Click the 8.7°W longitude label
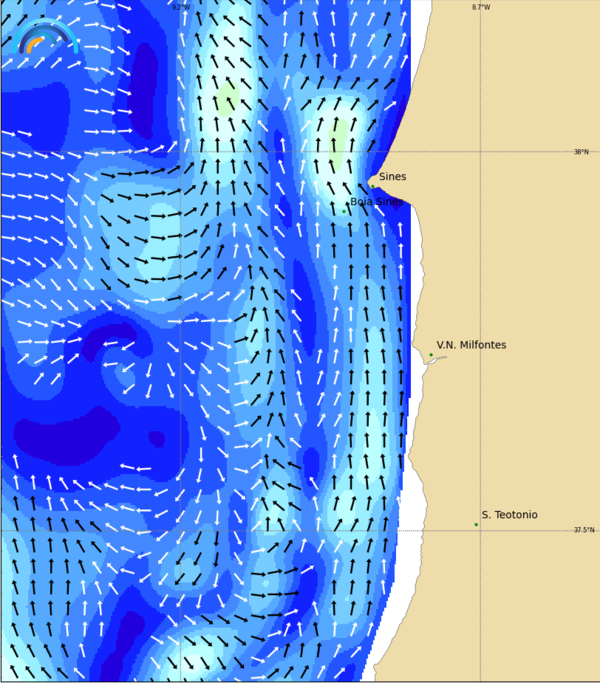 (481, 7)
